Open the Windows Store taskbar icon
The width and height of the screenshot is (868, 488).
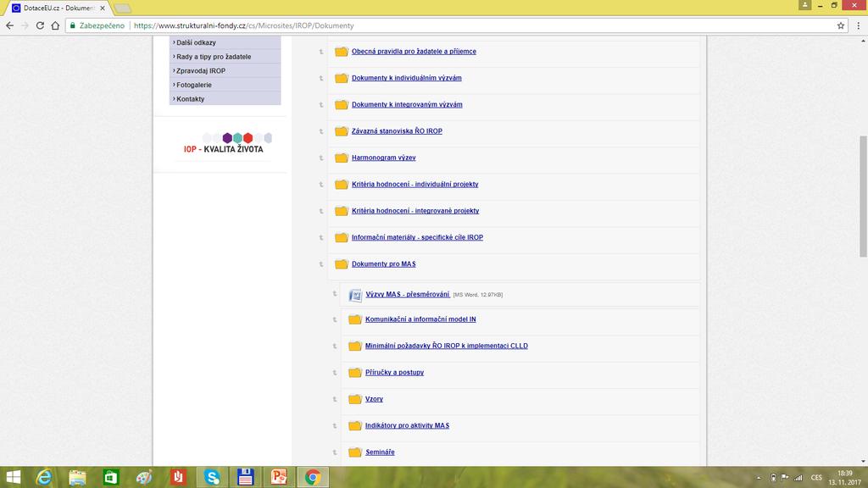pyautogui.click(x=111, y=477)
